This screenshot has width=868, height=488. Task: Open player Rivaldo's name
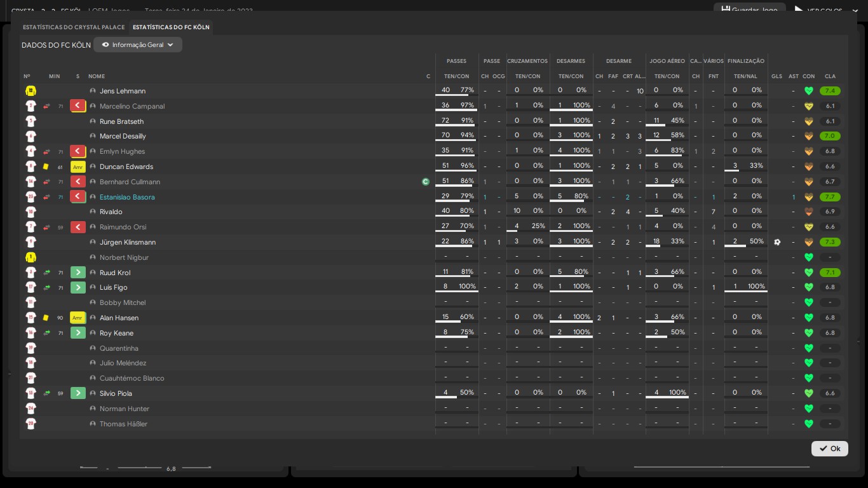click(111, 212)
